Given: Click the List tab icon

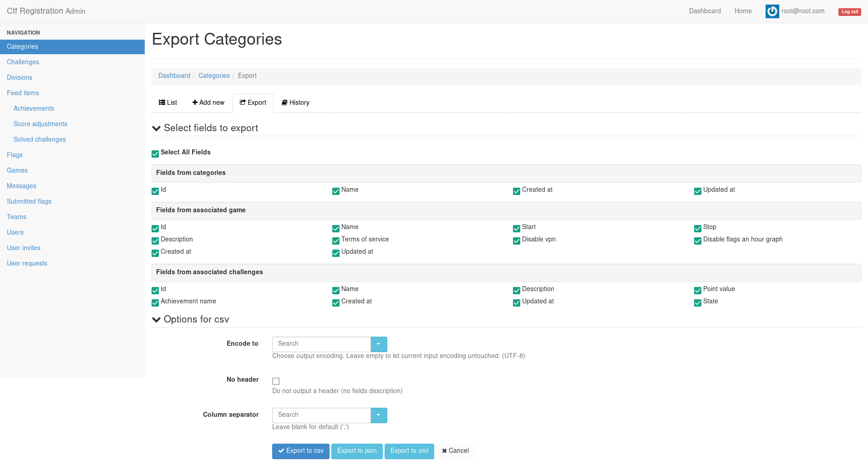Looking at the screenshot, I should (x=162, y=102).
